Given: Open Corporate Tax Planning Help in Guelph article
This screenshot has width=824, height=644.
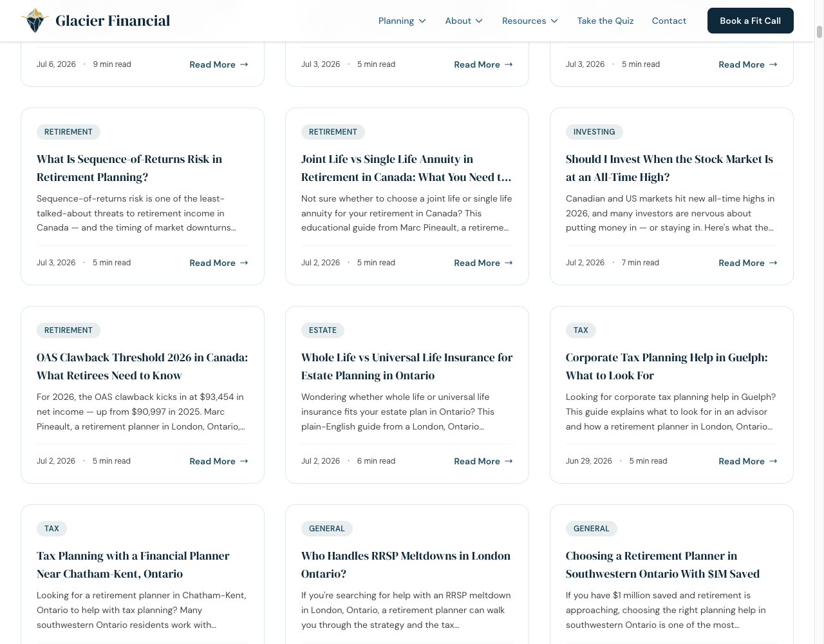Looking at the screenshot, I should [x=667, y=366].
